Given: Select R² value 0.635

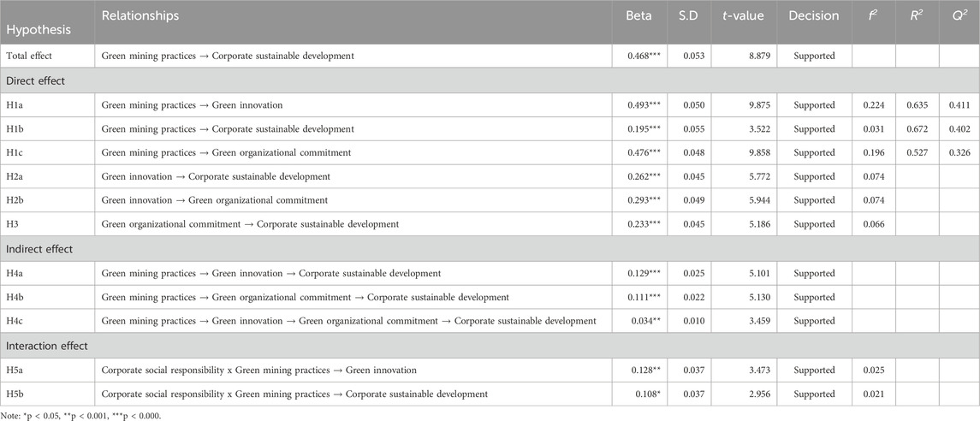Looking at the screenshot, I should click(x=917, y=105).
